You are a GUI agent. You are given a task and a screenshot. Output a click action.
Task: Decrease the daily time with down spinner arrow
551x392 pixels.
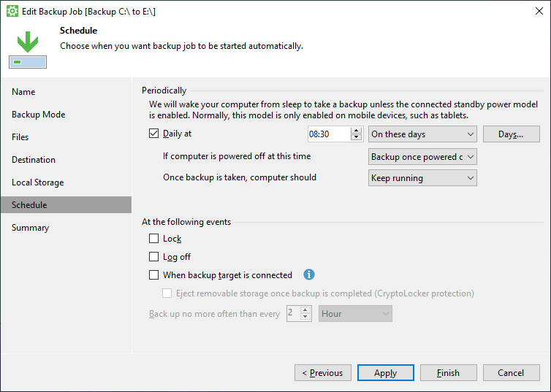(357, 137)
